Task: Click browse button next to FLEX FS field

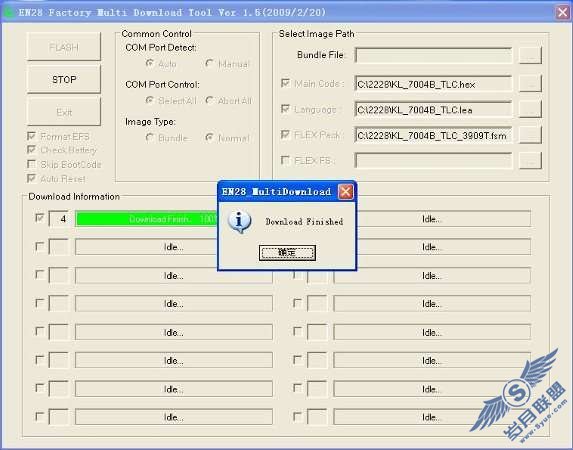Action: pos(530,160)
